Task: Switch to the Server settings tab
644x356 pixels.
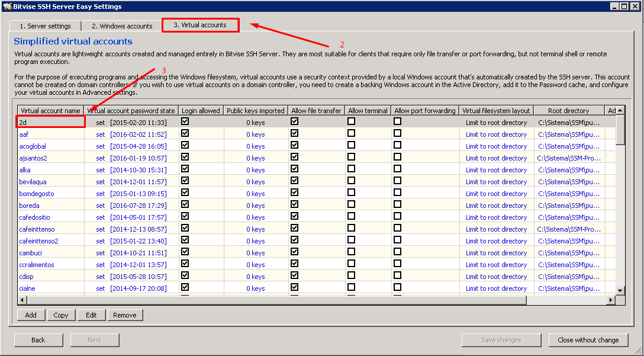Action: (45, 26)
